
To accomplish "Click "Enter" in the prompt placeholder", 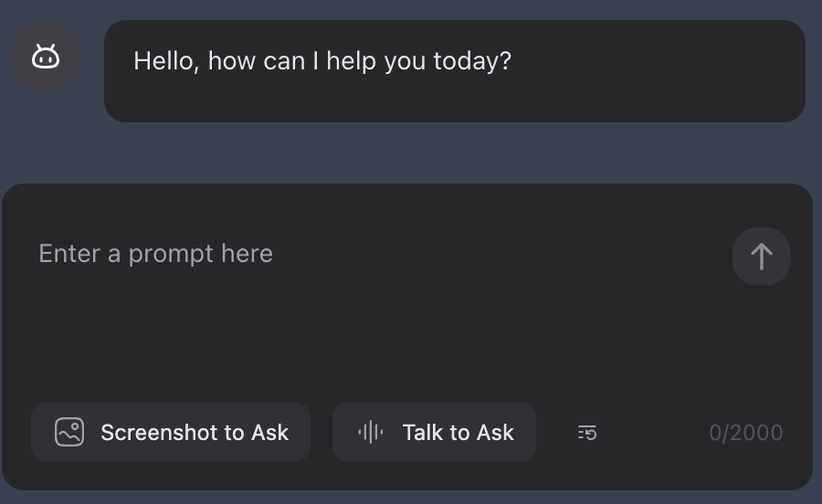I will [69, 254].
